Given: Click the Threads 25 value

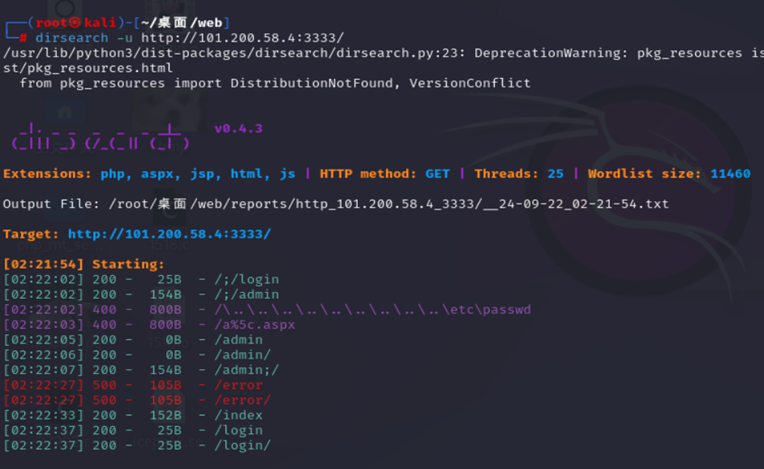Looking at the screenshot, I should 554,174.
